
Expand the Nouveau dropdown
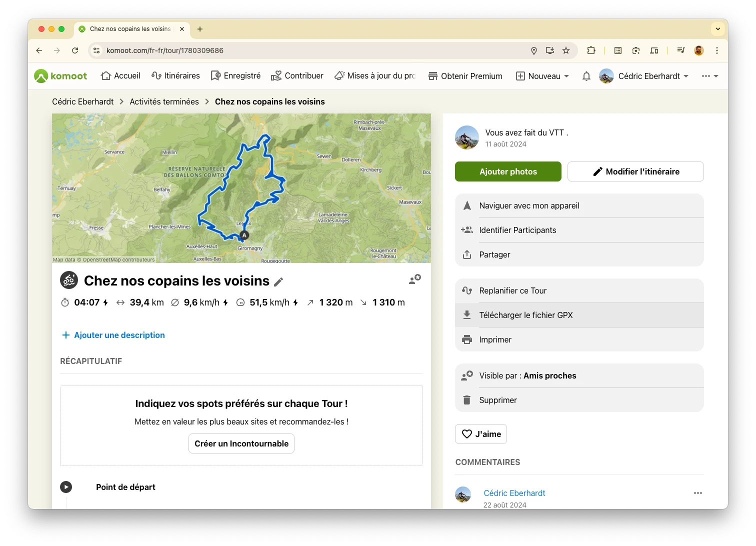point(542,76)
